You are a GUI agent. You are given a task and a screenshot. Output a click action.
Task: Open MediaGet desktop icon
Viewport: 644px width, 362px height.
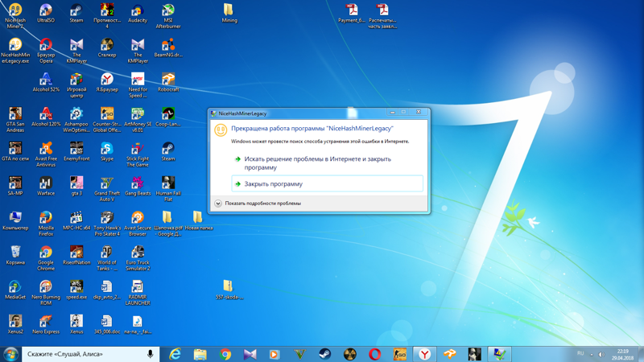15,290
